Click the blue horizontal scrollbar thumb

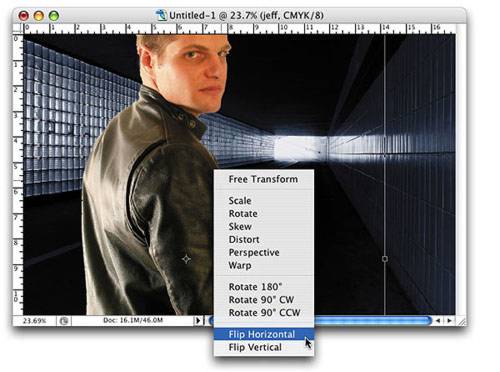373,321
